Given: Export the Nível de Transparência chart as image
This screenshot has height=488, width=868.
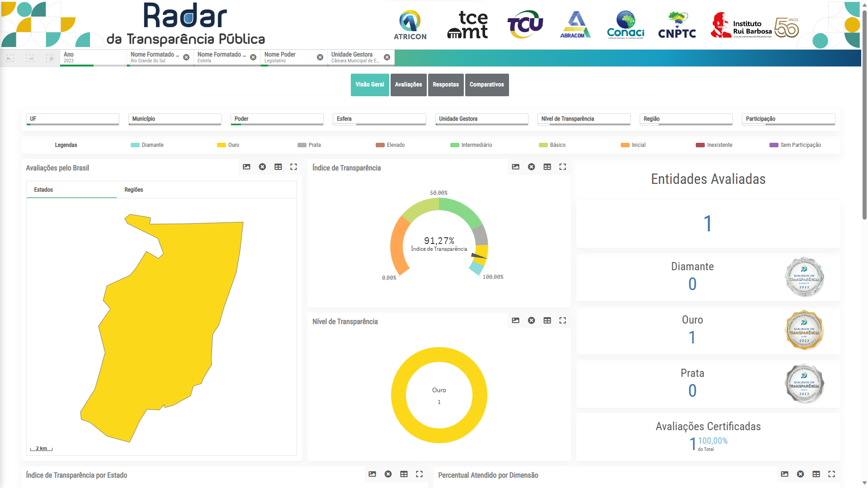Looking at the screenshot, I should point(515,320).
